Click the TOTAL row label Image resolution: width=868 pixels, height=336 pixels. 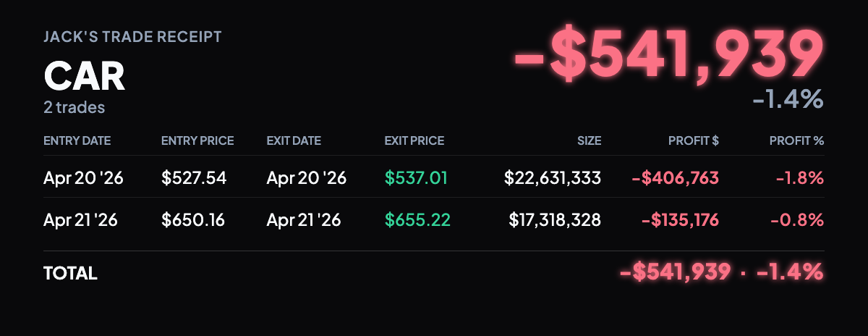click(70, 273)
